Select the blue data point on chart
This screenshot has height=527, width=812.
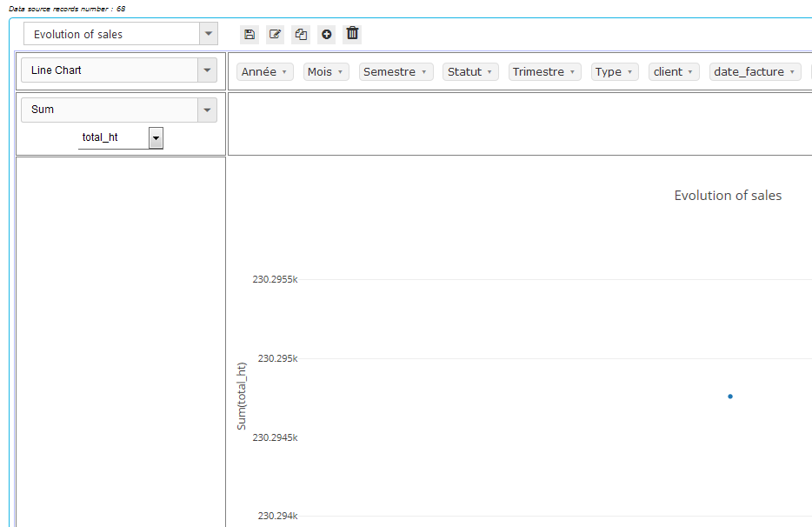[729, 397]
